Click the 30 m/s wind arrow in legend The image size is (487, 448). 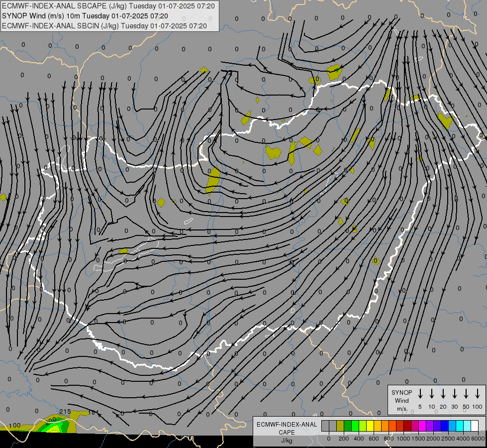pyautogui.click(x=454, y=393)
